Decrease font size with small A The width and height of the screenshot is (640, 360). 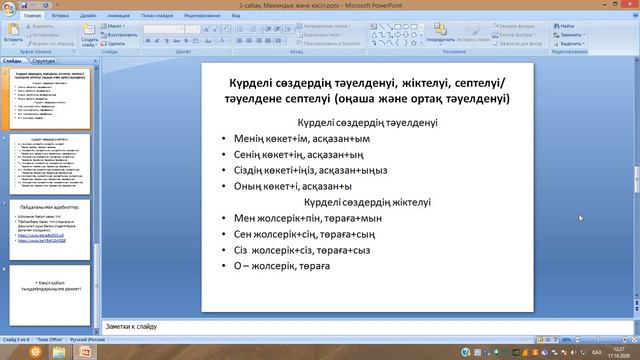[215, 29]
